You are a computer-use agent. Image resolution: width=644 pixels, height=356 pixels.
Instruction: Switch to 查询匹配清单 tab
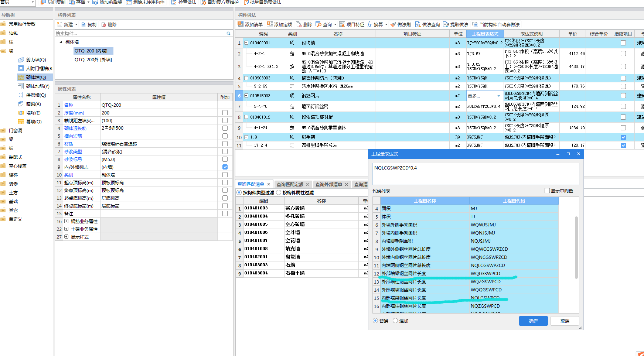(251, 184)
